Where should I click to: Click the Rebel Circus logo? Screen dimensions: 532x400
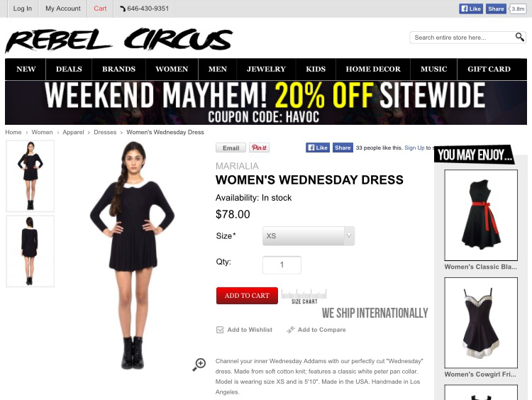pyautogui.click(x=119, y=40)
